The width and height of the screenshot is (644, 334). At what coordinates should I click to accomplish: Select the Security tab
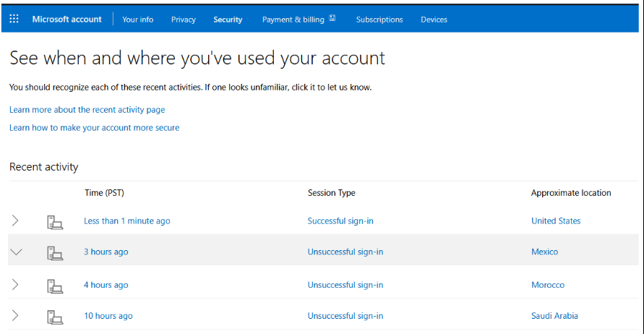click(x=228, y=20)
